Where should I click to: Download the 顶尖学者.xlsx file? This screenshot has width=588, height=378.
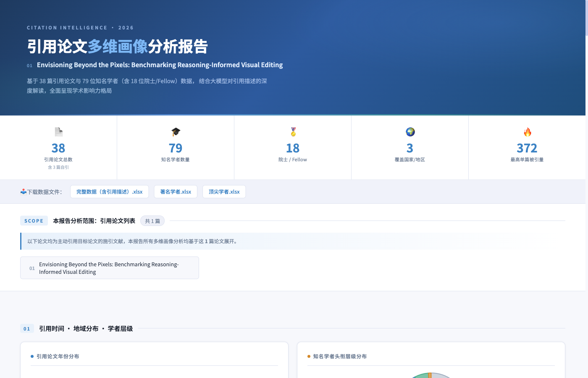pos(224,192)
